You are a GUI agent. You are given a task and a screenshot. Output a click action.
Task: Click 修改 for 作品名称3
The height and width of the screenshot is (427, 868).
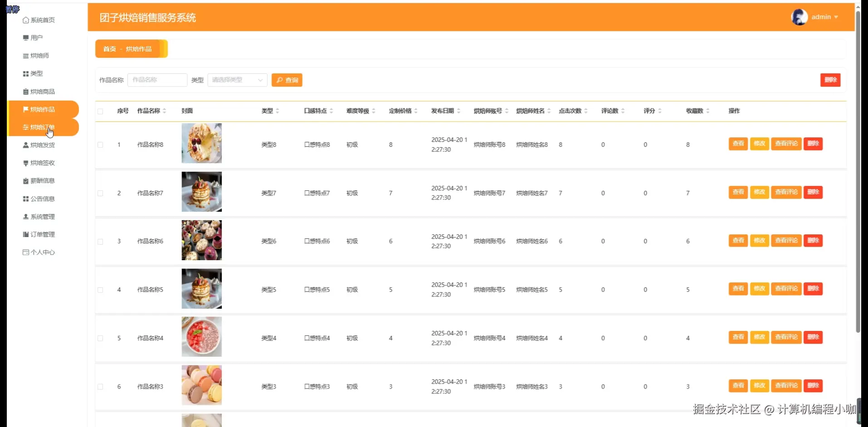(759, 386)
